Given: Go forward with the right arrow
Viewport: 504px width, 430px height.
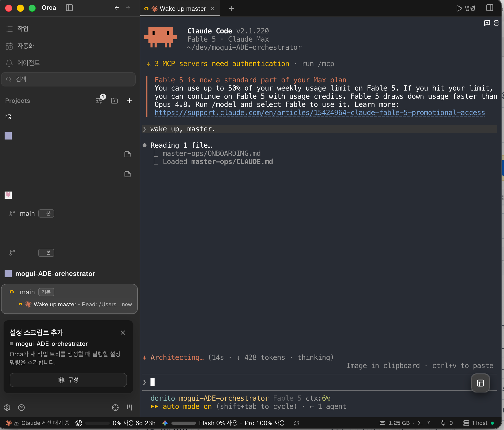Looking at the screenshot, I should [x=128, y=8].
